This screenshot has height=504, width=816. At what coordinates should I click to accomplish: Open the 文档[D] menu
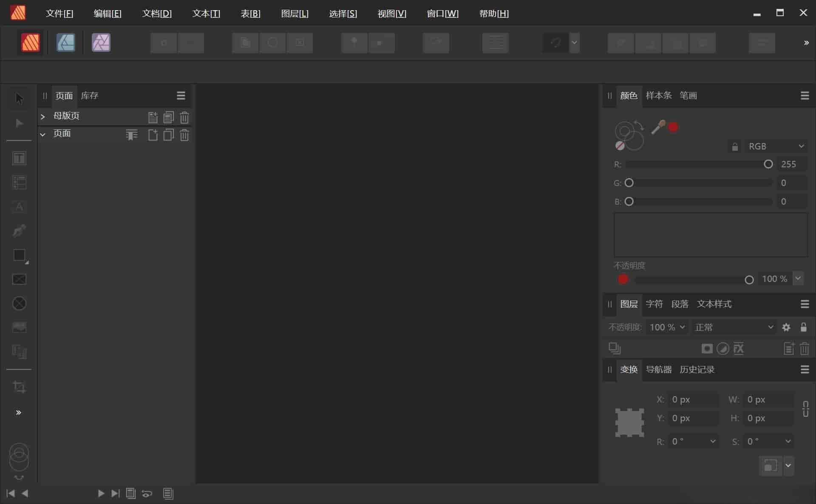(x=157, y=14)
